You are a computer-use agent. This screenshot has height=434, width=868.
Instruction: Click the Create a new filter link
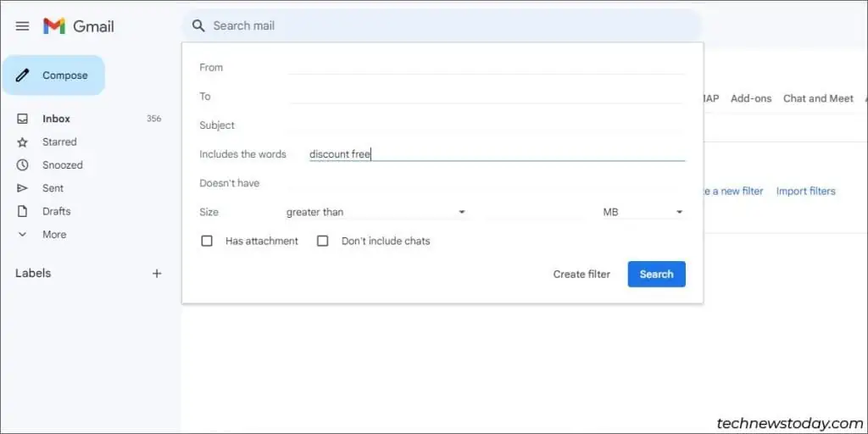point(733,191)
